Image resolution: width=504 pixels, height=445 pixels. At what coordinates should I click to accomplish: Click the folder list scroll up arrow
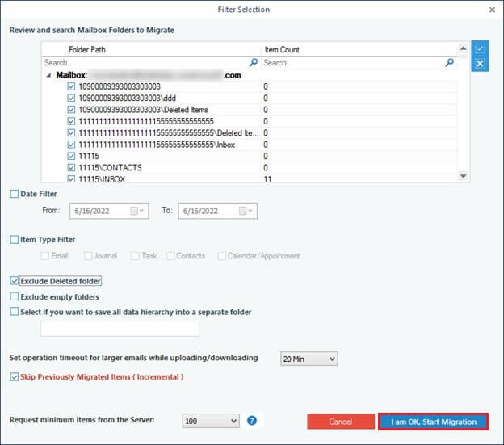(x=463, y=48)
